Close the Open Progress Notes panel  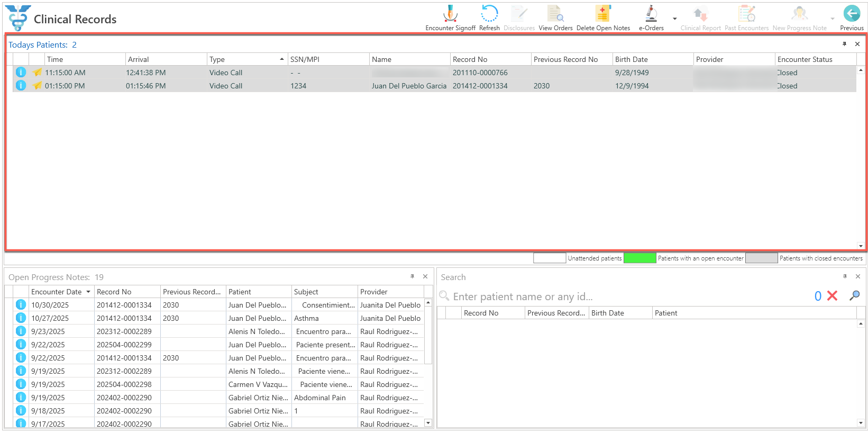click(425, 276)
